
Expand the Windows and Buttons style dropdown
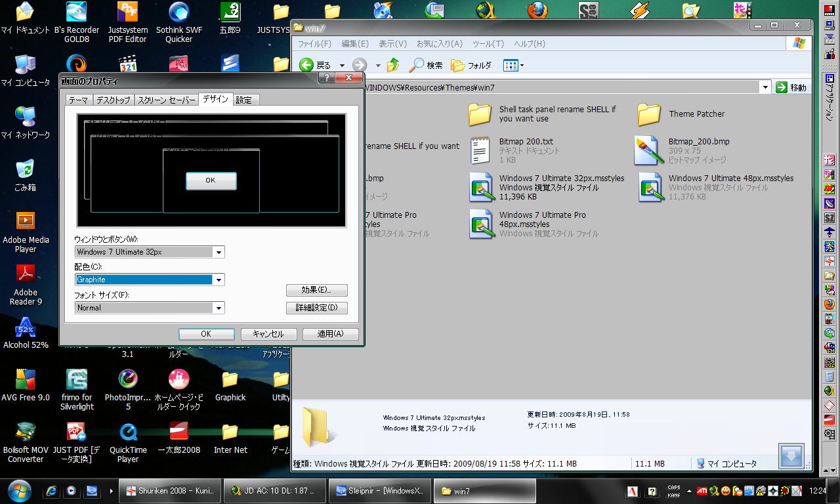tap(219, 252)
